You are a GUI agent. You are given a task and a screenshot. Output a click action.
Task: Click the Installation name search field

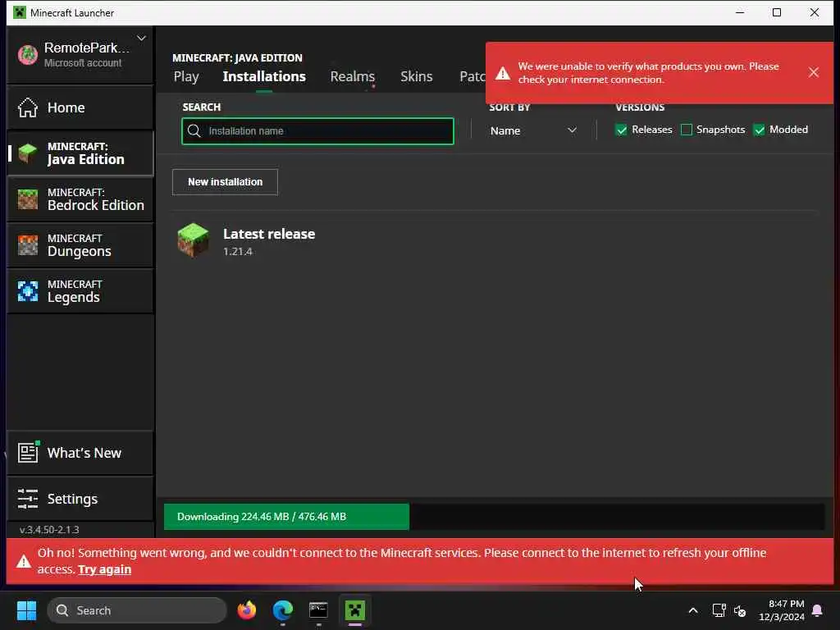pos(317,131)
